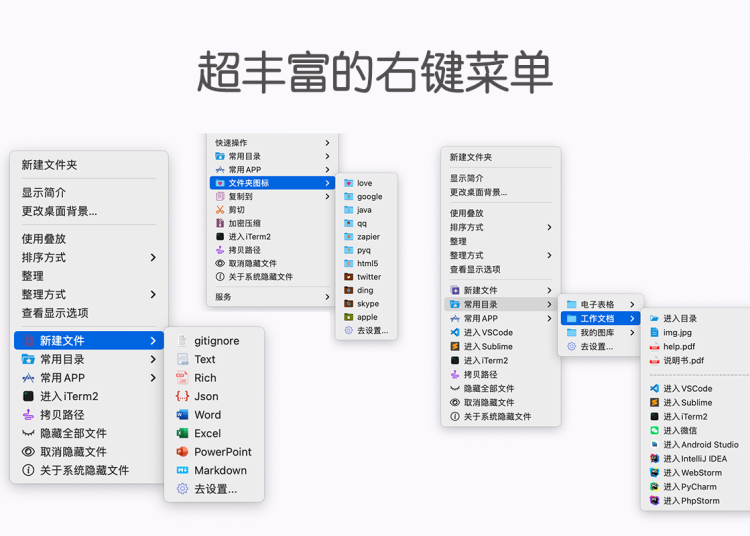
Task: Open img.jpg from the 工作文档 submenu
Action: pos(676,333)
